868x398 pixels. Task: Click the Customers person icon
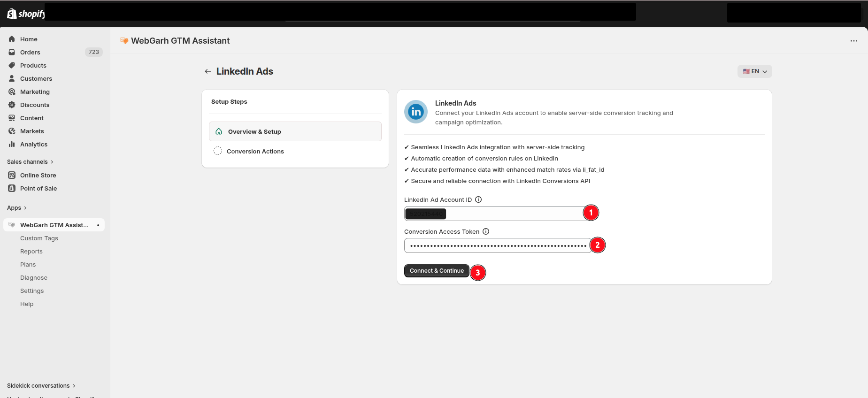[12, 78]
